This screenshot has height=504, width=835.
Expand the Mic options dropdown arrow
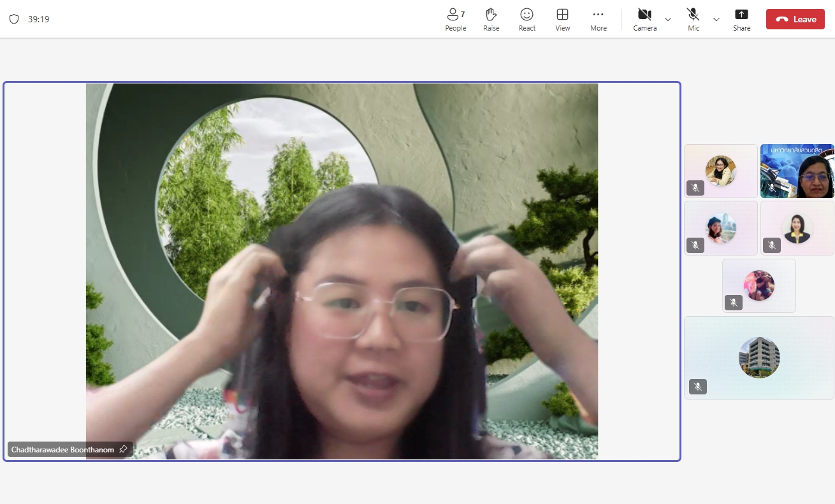[x=716, y=19]
